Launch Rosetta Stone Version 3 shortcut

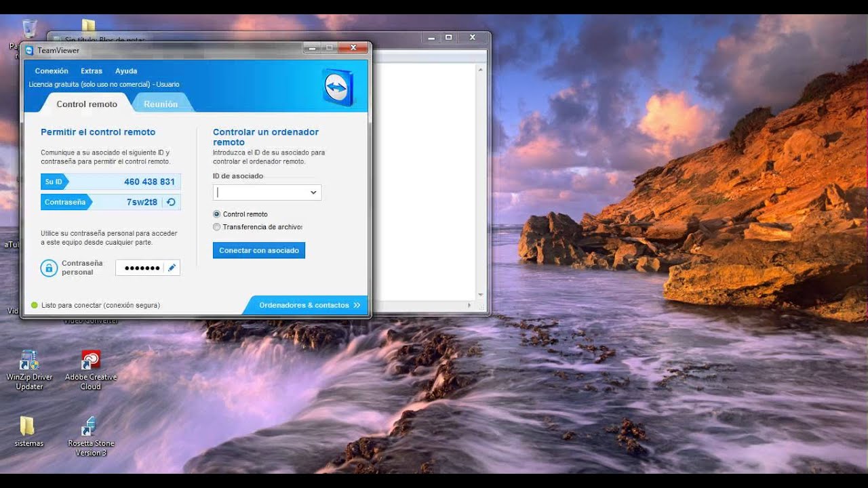tap(91, 436)
